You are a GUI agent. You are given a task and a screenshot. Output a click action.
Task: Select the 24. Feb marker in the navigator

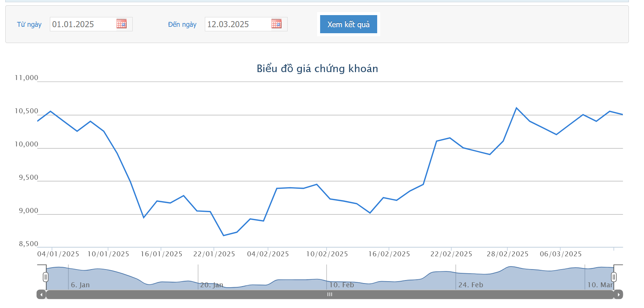(471, 285)
